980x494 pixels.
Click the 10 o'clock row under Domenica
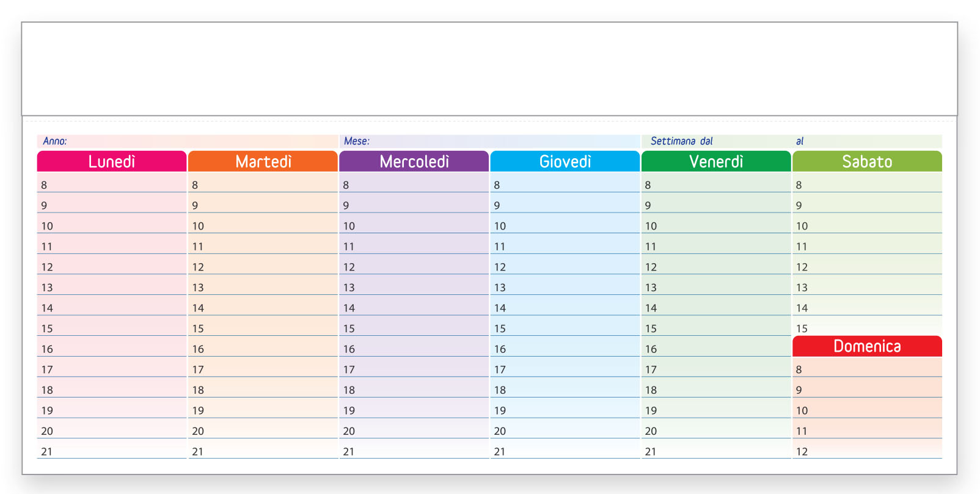click(x=867, y=410)
